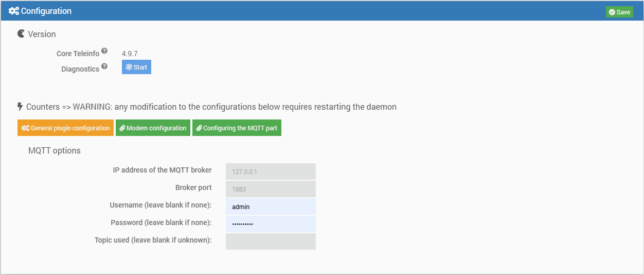Select the Username field containing admin
644x275 pixels.
coord(271,207)
